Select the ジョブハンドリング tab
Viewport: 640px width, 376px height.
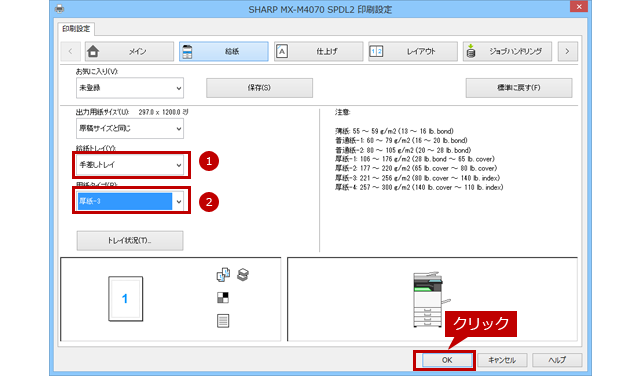[507, 51]
